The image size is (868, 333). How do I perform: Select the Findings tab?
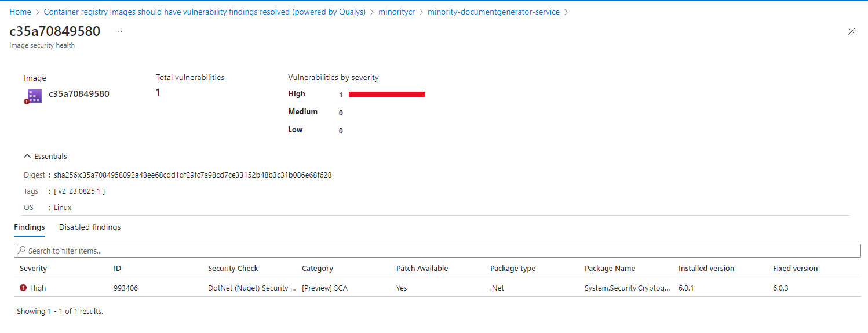[x=30, y=227]
